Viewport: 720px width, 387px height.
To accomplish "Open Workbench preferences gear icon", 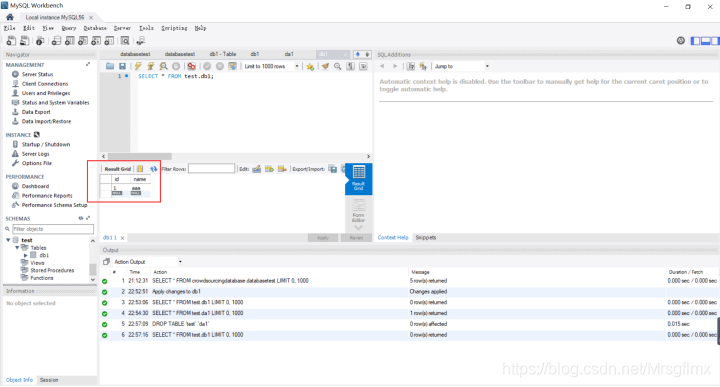I will 681,40.
